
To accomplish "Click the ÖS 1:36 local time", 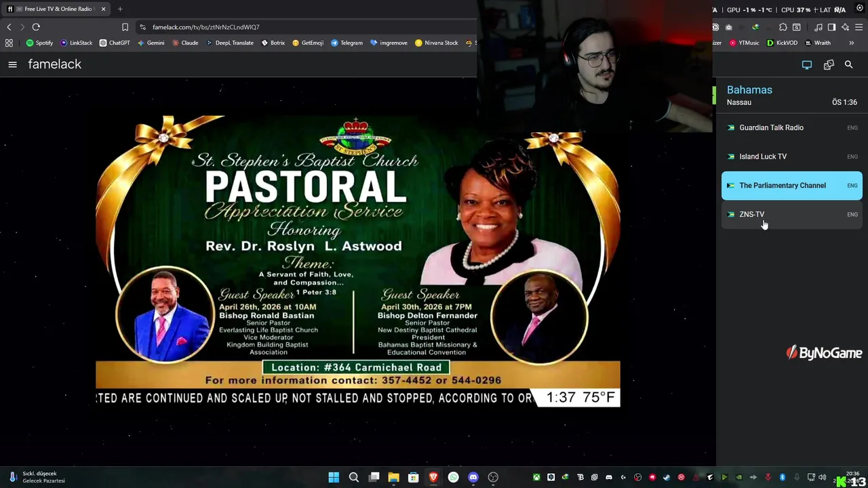I will pos(844,102).
